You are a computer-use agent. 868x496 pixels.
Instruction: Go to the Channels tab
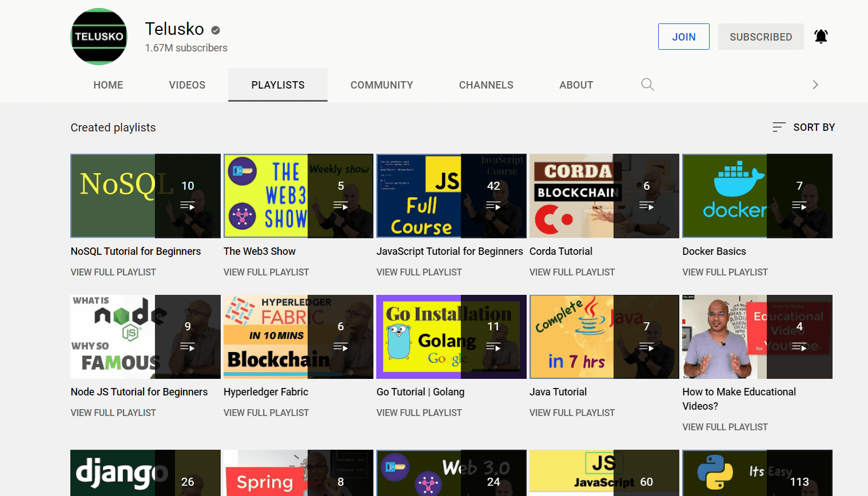coord(486,85)
